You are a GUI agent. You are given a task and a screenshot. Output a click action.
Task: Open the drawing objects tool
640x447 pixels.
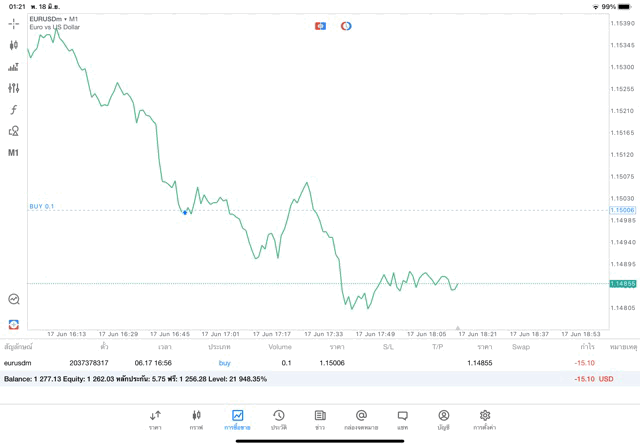coord(14,131)
